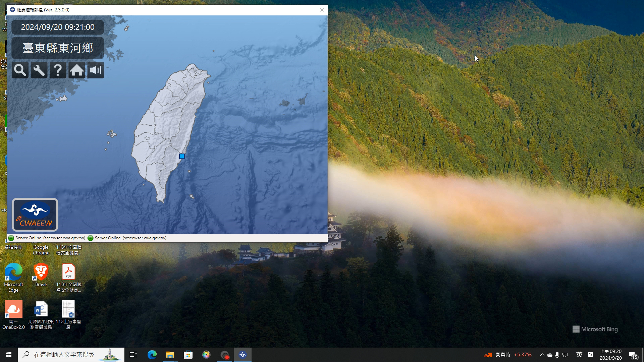The width and height of the screenshot is (644, 362).
Task: Toggle the 英 input language indicator
Action: pyautogui.click(x=579, y=355)
